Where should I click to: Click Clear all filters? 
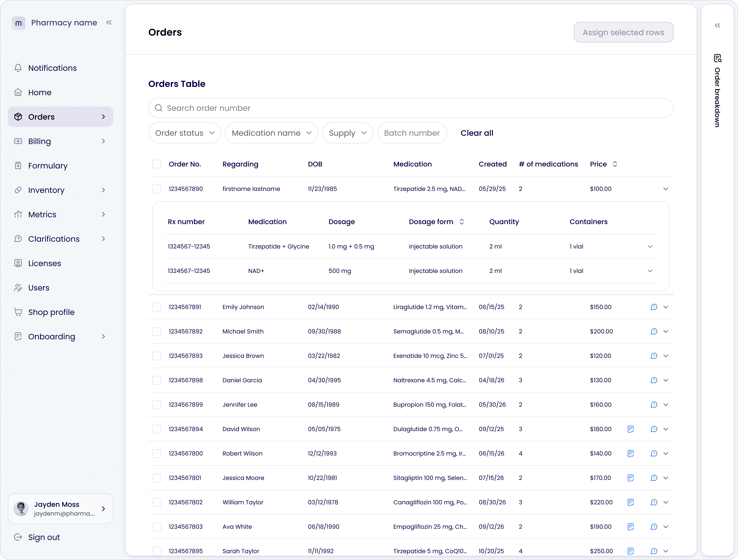click(477, 133)
